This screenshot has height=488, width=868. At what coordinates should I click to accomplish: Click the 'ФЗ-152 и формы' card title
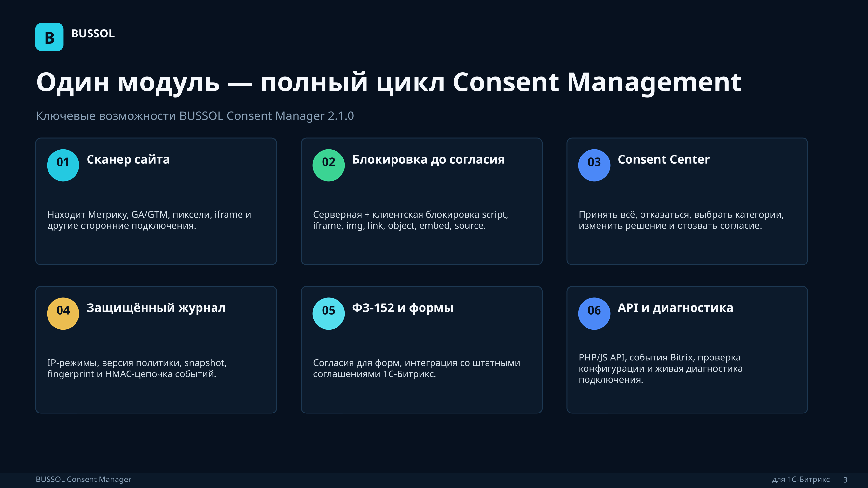[x=403, y=308]
